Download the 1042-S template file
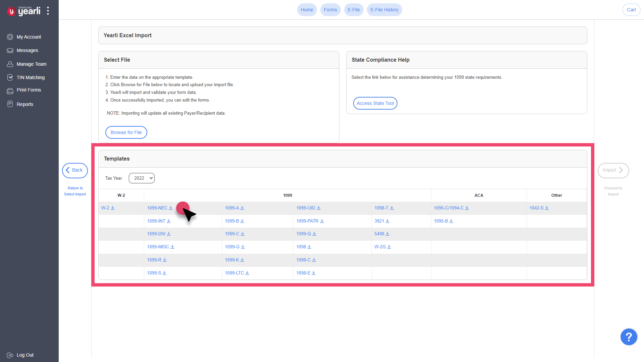Image resolution: width=644 pixels, height=362 pixels. click(x=538, y=208)
